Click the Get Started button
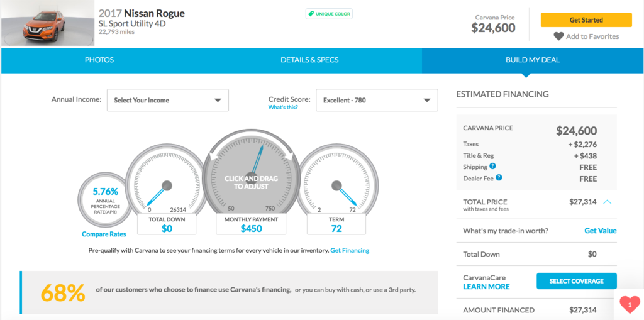Viewport: 644px width, 320px height. pos(586,20)
